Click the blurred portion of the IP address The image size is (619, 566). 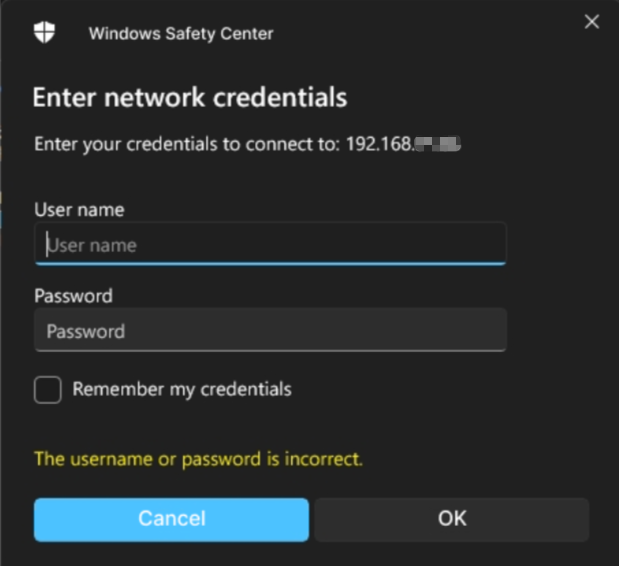436,144
